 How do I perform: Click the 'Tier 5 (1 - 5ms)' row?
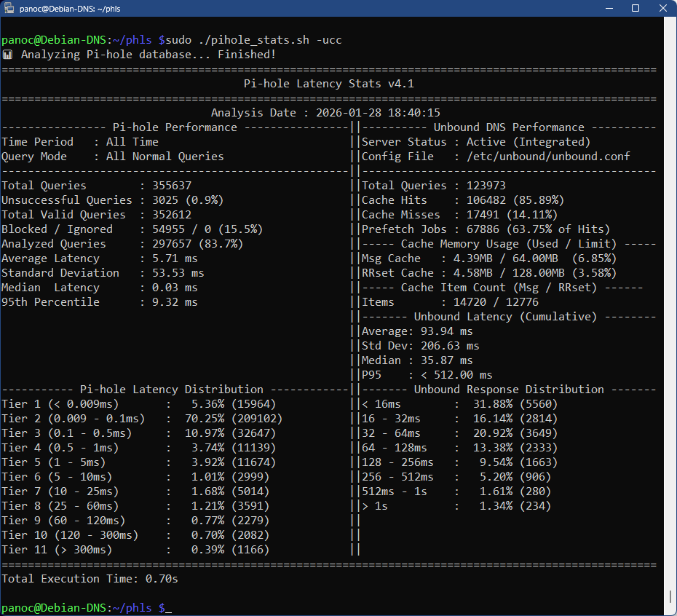(x=138, y=462)
